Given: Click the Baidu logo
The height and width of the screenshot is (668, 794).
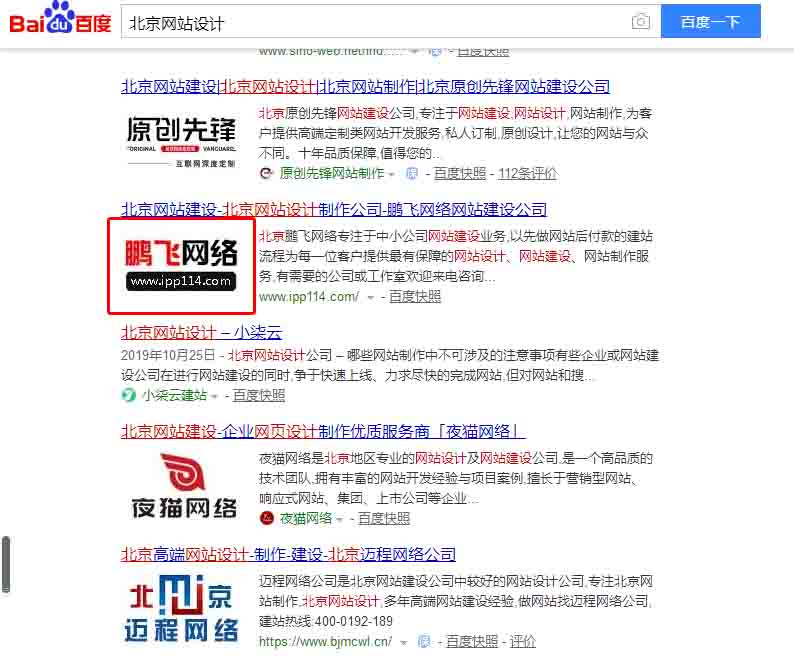Looking at the screenshot, I should tap(60, 19).
